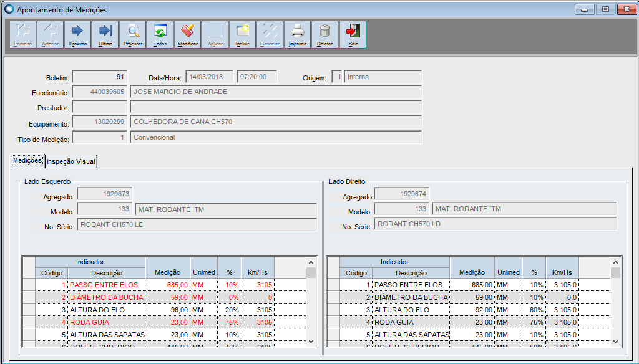Open the Procurar search tool
The width and height of the screenshot is (639, 364).
tap(132, 35)
